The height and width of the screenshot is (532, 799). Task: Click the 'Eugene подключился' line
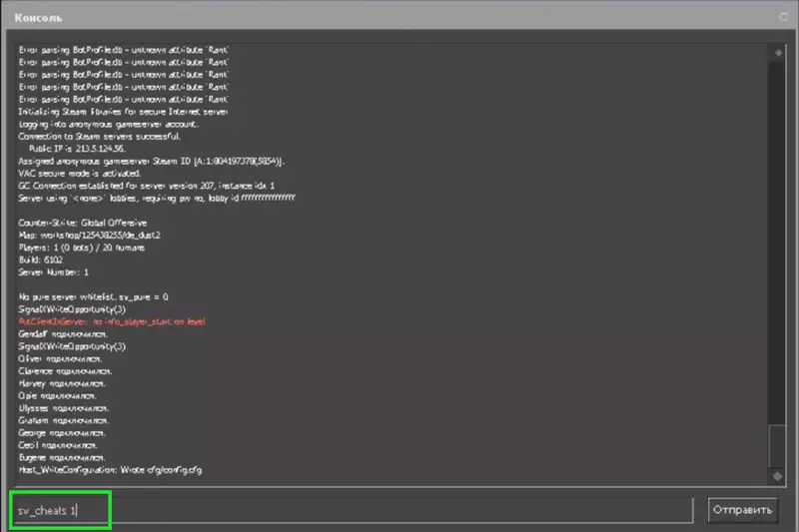click(62, 458)
